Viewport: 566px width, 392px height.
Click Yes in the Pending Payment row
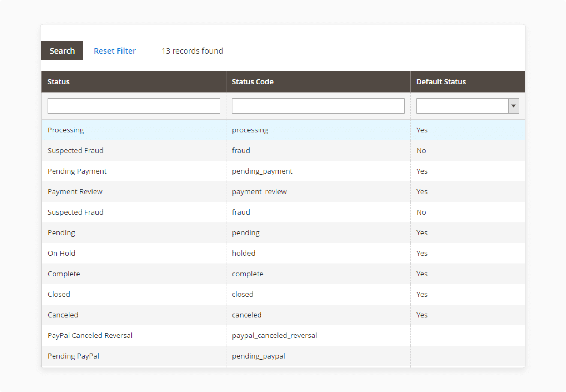422,171
